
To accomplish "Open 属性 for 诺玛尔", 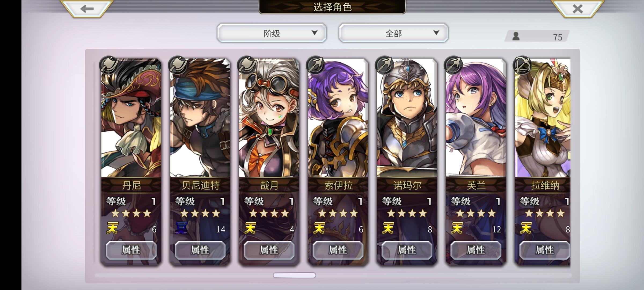I will pyautogui.click(x=407, y=250).
